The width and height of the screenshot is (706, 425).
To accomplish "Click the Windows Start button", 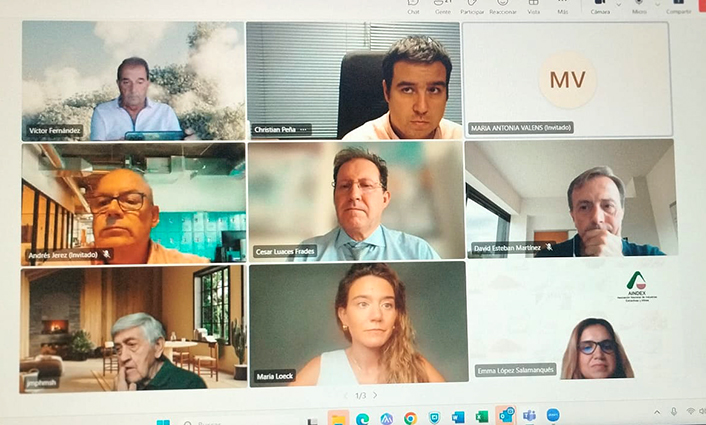I will pos(163,422).
